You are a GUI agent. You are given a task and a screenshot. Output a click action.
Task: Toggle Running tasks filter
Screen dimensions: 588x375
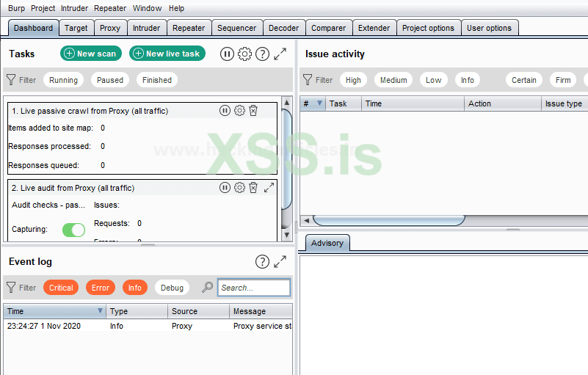click(63, 80)
